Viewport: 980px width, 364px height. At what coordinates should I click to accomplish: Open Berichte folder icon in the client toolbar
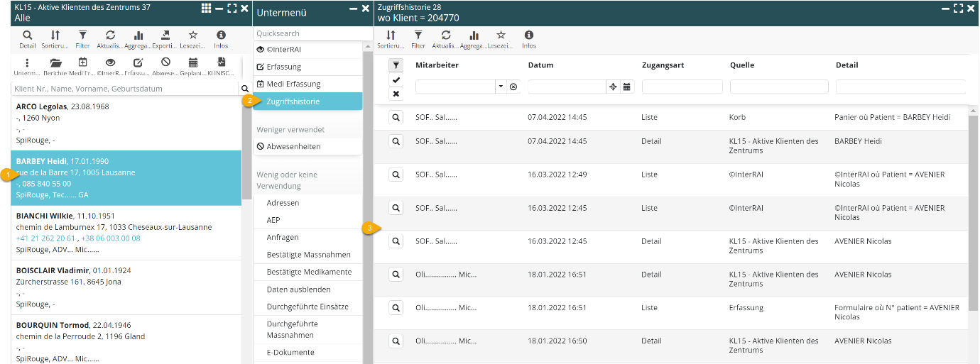coord(55,62)
